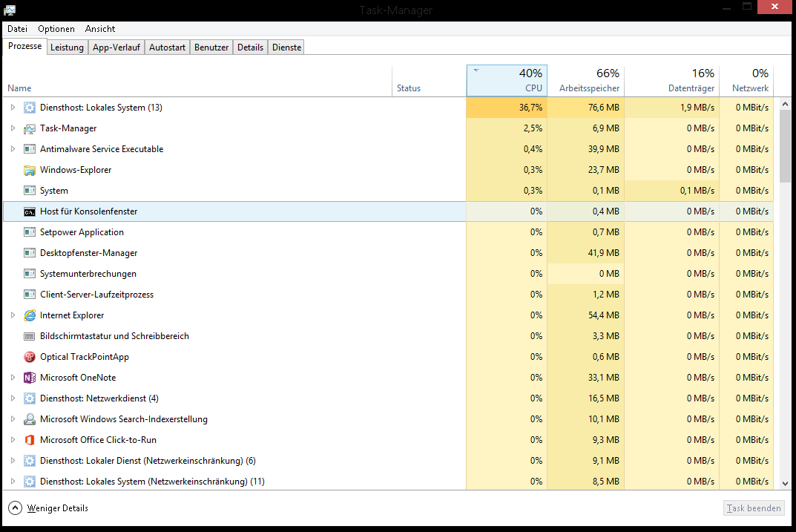Image resolution: width=796 pixels, height=532 pixels.
Task: Select the Windows-Explorer row name
Action: point(76,170)
